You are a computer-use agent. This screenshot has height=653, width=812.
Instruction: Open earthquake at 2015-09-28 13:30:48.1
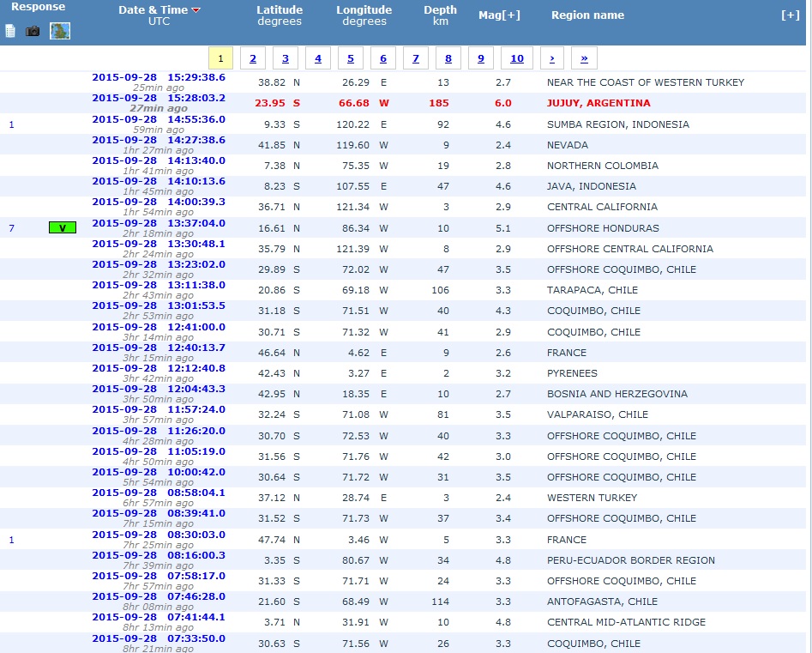point(159,244)
